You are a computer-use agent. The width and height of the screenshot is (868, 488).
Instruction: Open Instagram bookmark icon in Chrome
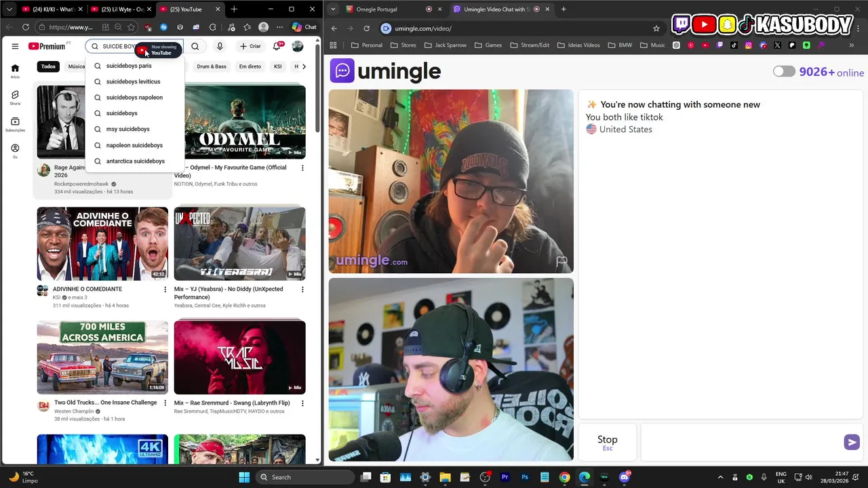[749, 45]
